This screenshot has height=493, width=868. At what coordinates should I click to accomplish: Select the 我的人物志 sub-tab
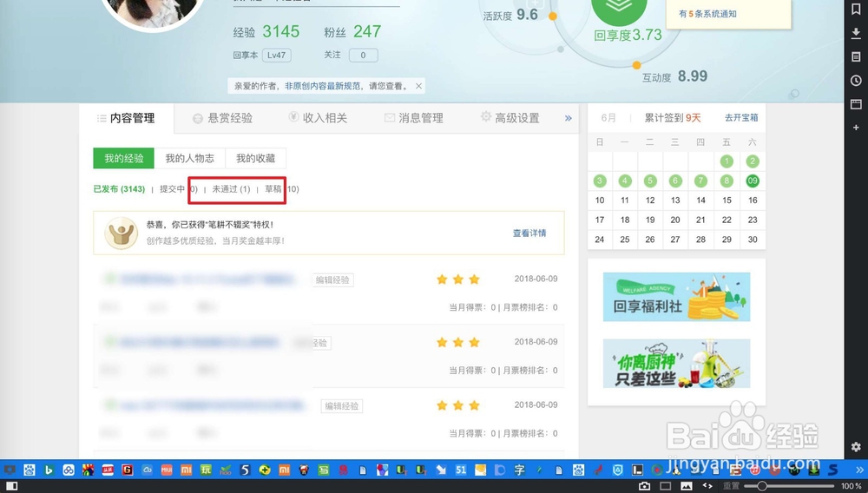190,158
